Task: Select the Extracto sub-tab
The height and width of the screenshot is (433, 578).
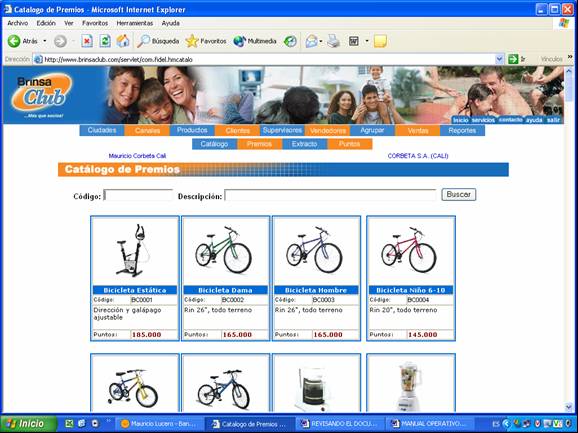Action: (304, 144)
